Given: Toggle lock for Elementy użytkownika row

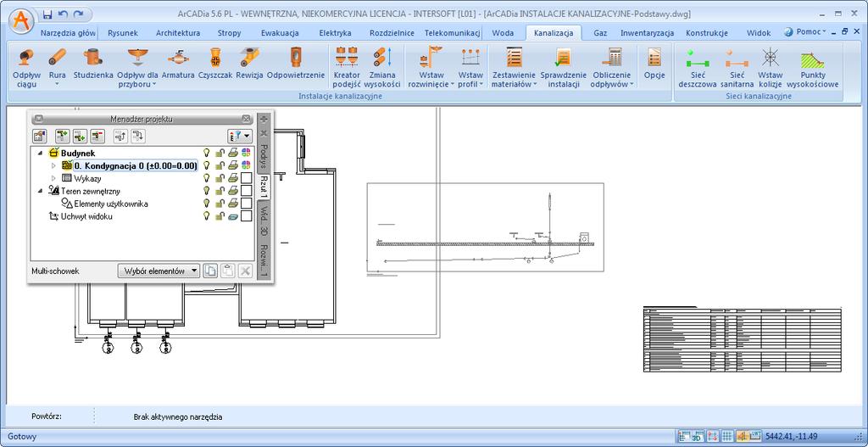Looking at the screenshot, I should point(220,204).
